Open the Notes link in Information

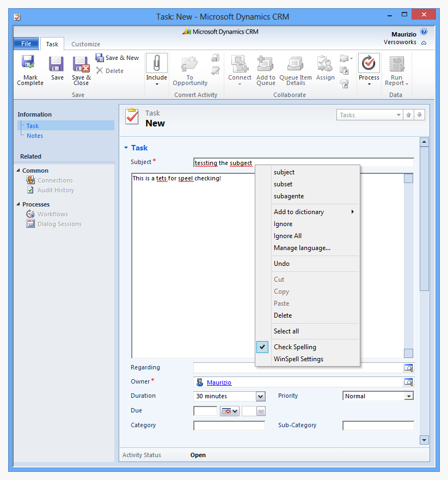click(x=34, y=136)
